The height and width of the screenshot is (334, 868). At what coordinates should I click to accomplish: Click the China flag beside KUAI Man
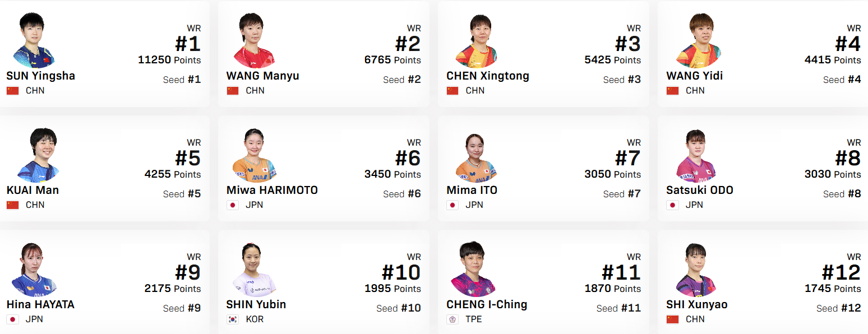tap(13, 205)
